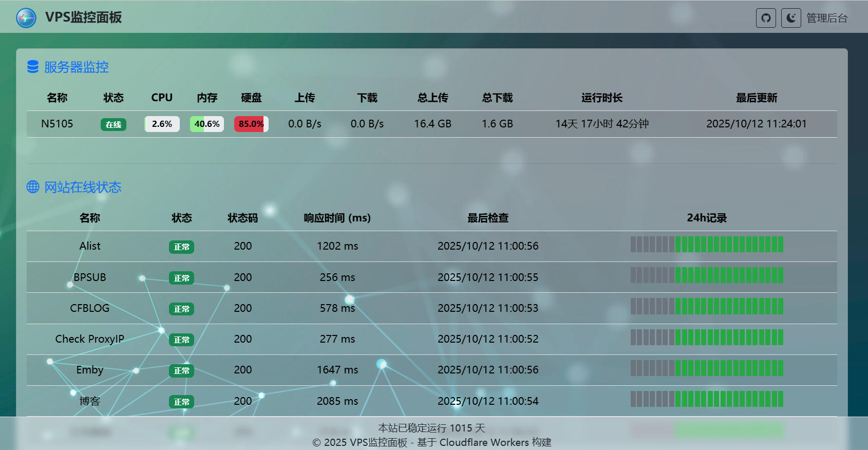Click the Alist 24h record bar
868x450 pixels.
(x=707, y=245)
